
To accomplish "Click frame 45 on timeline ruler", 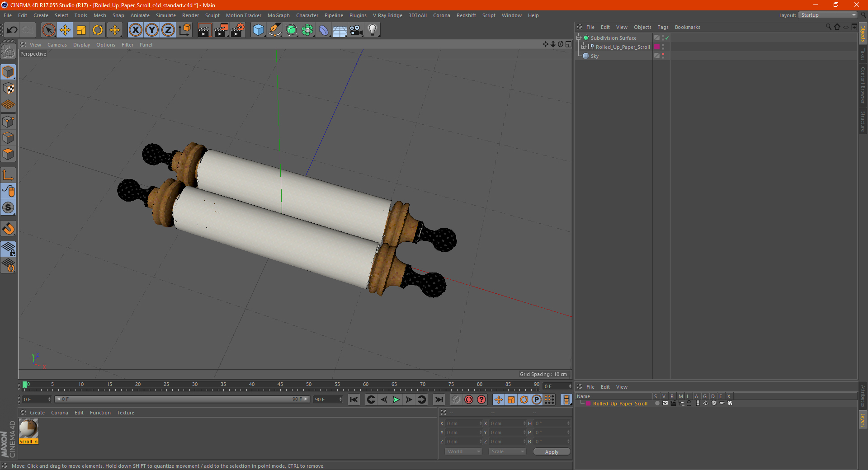I will coord(280,385).
